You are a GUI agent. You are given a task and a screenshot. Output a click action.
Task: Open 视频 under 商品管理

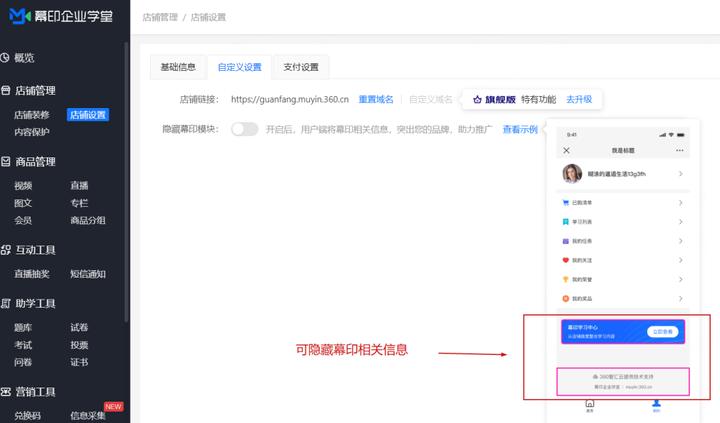[x=23, y=186]
